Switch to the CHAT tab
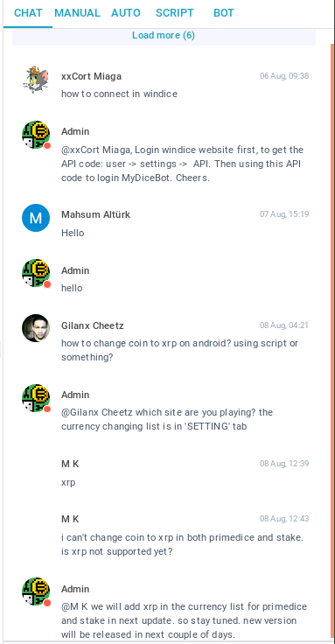The height and width of the screenshot is (644, 335). point(28,13)
